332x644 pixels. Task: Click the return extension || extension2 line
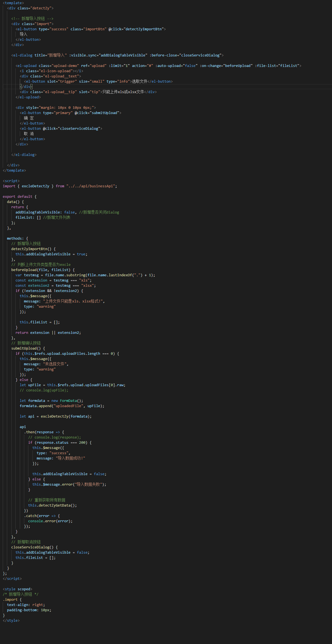[x=48, y=332]
